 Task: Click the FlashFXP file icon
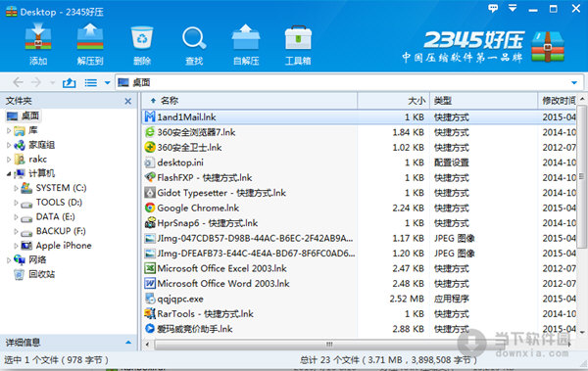150,177
